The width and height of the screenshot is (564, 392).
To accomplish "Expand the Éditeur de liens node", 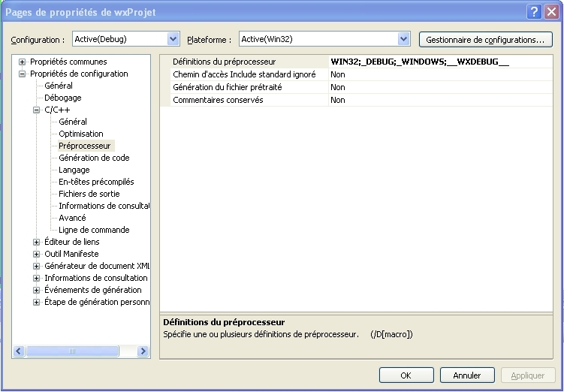I will 37,242.
